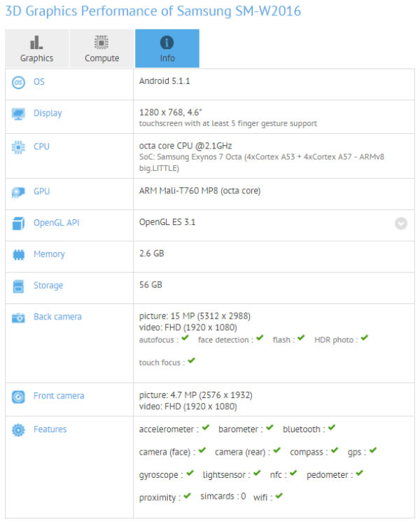
Task: Click the ARM Mali-T760 MP8 text
Action: (200, 191)
